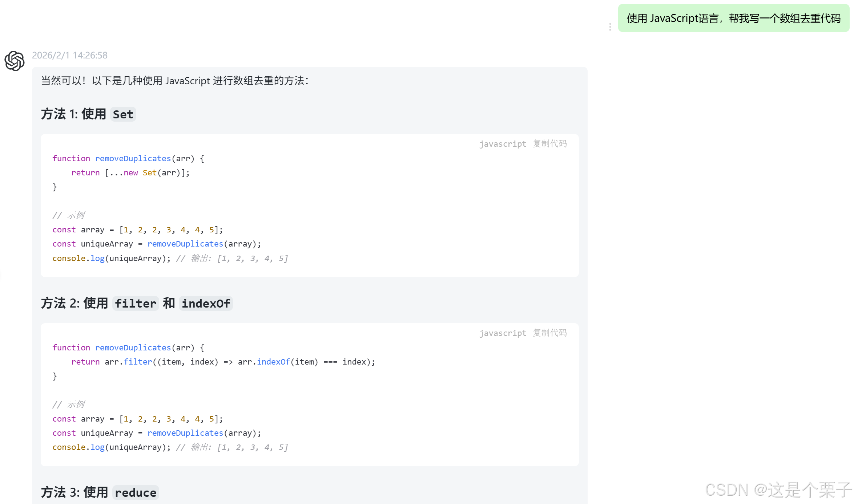The height and width of the screenshot is (504, 854).
Task: Click the intro sentence starting with 当然可以
Action: pyautogui.click(x=174, y=81)
